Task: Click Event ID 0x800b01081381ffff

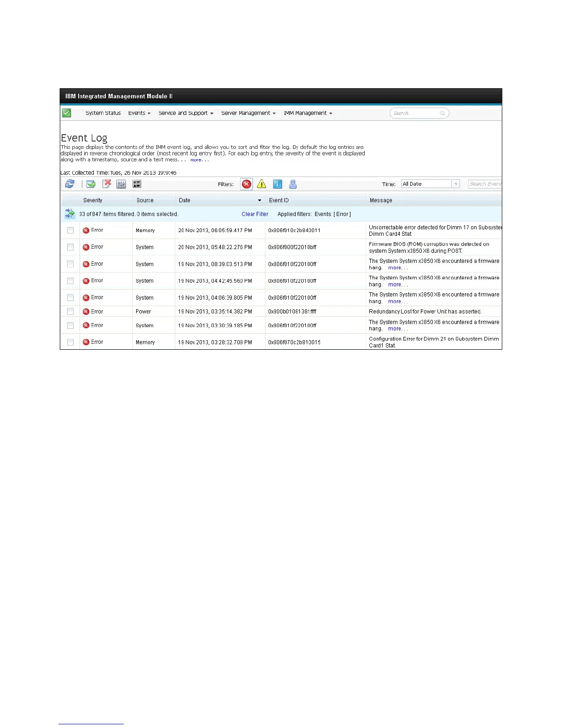Action: [293, 312]
